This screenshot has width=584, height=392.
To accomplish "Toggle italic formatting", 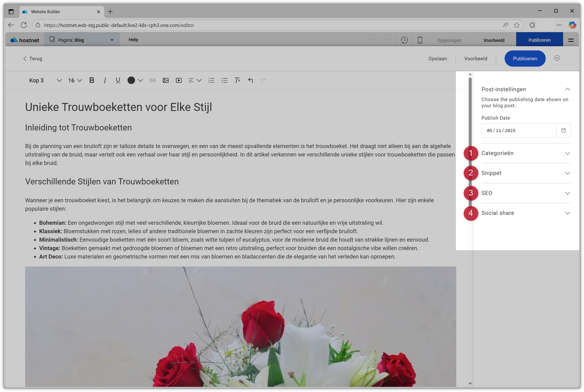I will pyautogui.click(x=105, y=80).
